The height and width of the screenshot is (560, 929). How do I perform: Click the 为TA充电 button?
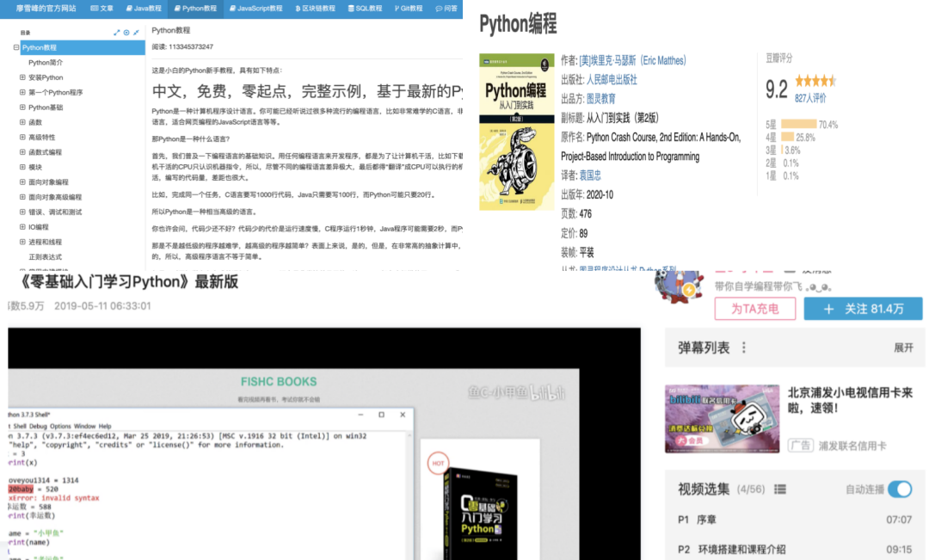coord(755,309)
